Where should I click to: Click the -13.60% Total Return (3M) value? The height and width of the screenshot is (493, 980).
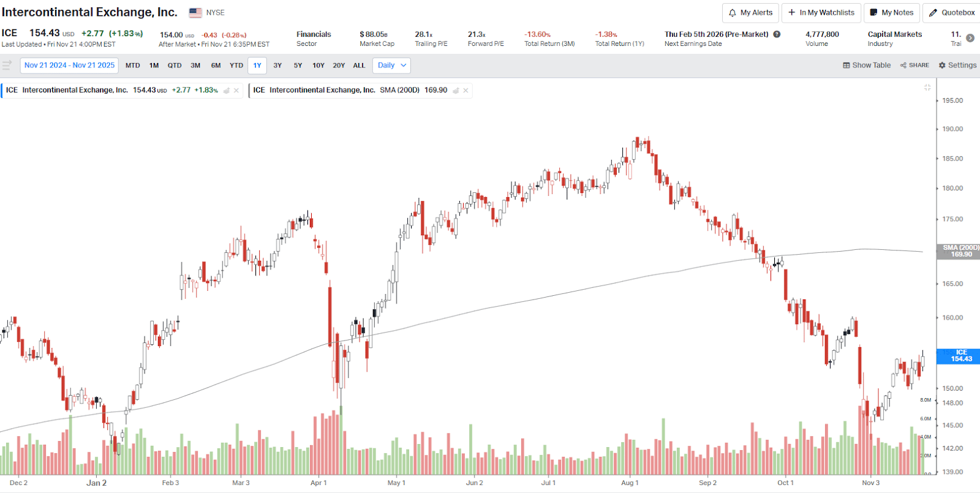click(x=538, y=34)
